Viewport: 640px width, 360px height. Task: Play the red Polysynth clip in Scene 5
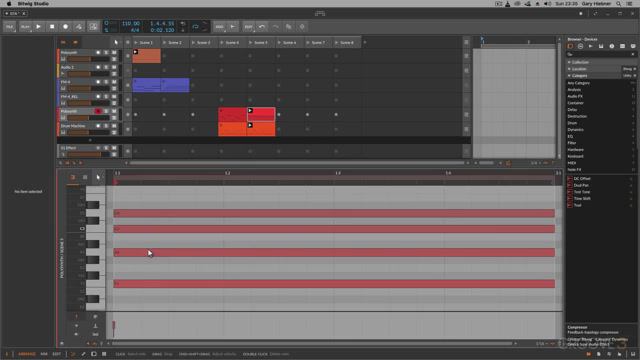(250, 111)
